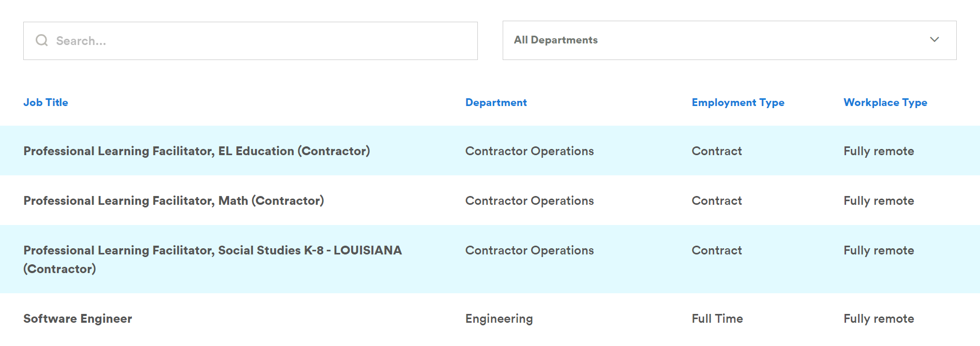980x346 pixels.
Task: Click Fully remote in Software Engineer row
Action: [x=879, y=319]
